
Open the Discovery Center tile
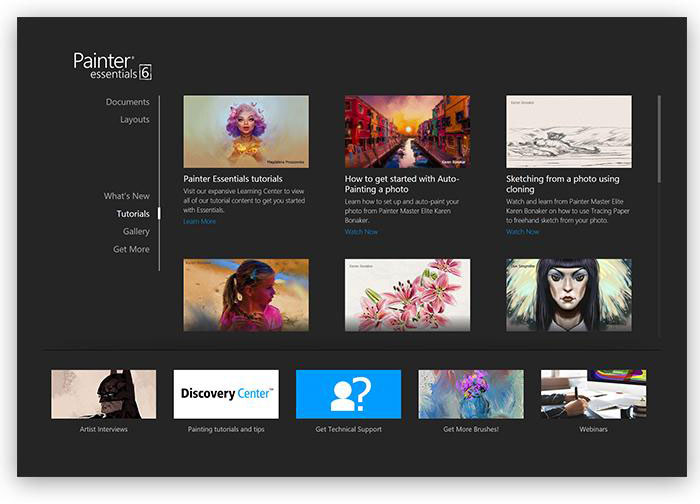click(226, 394)
